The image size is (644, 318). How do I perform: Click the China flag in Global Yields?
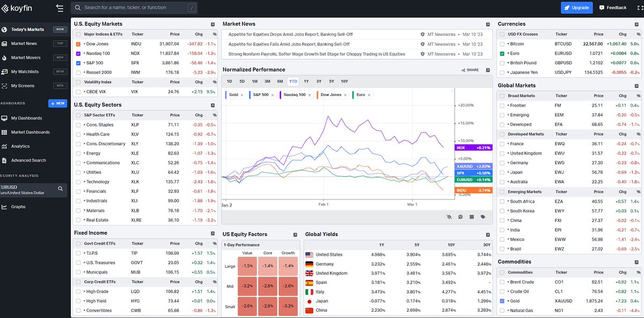click(x=309, y=310)
